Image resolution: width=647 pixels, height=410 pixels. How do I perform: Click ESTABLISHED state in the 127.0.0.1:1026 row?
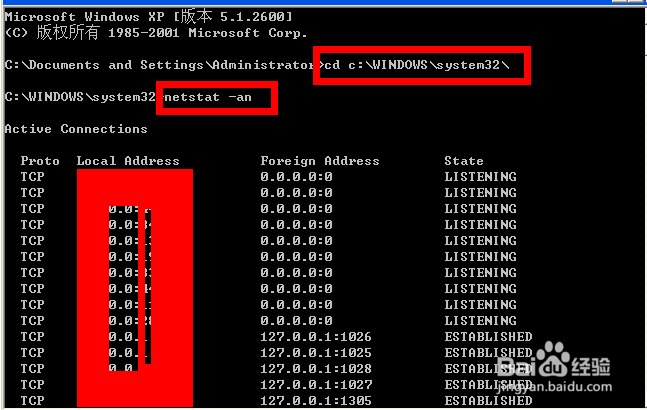[488, 337]
